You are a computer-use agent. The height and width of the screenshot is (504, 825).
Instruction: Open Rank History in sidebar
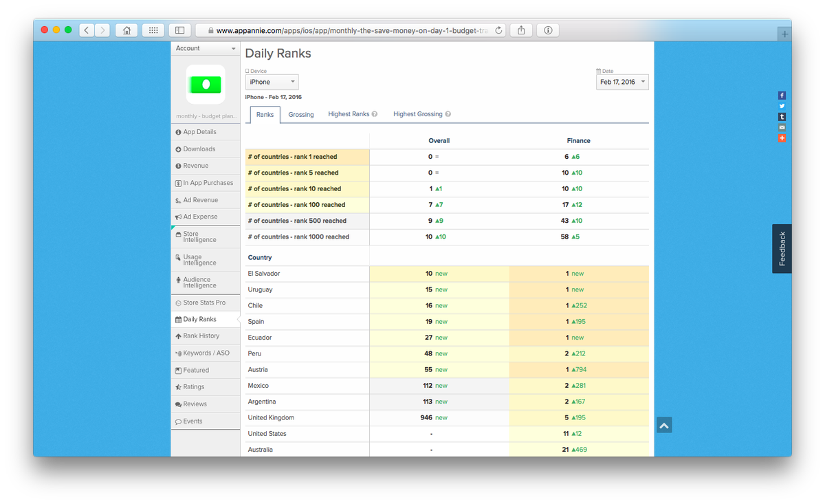[x=206, y=336]
